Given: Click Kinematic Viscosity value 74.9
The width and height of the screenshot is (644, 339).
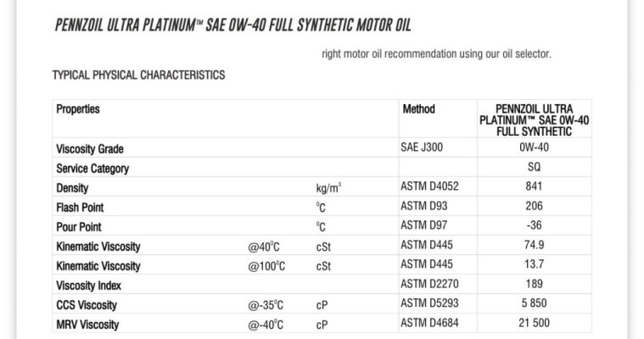Looking at the screenshot, I should (x=534, y=245).
